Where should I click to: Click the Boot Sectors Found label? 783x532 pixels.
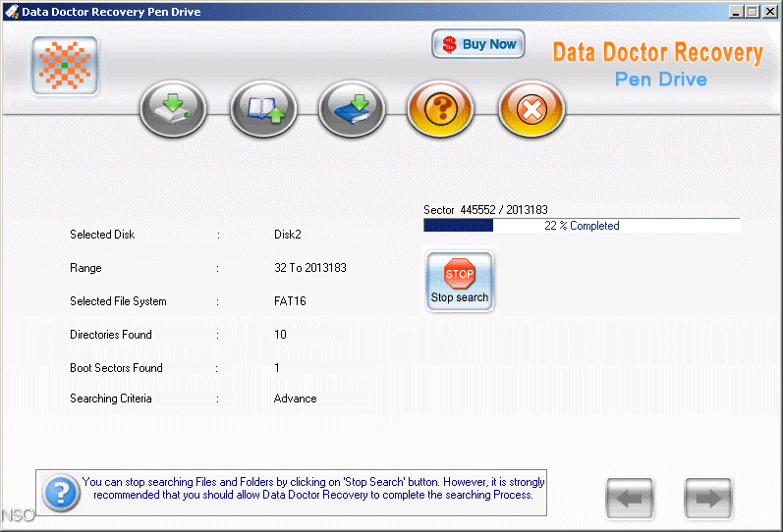[116, 368]
